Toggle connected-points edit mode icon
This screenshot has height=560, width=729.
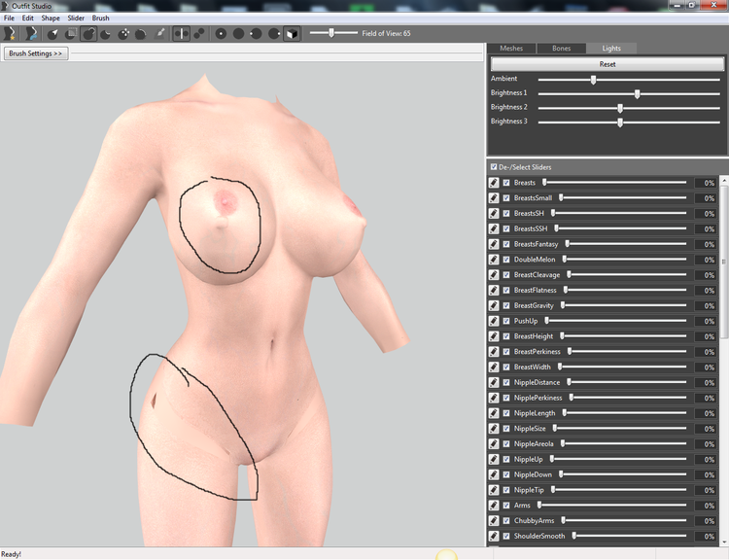(199, 33)
